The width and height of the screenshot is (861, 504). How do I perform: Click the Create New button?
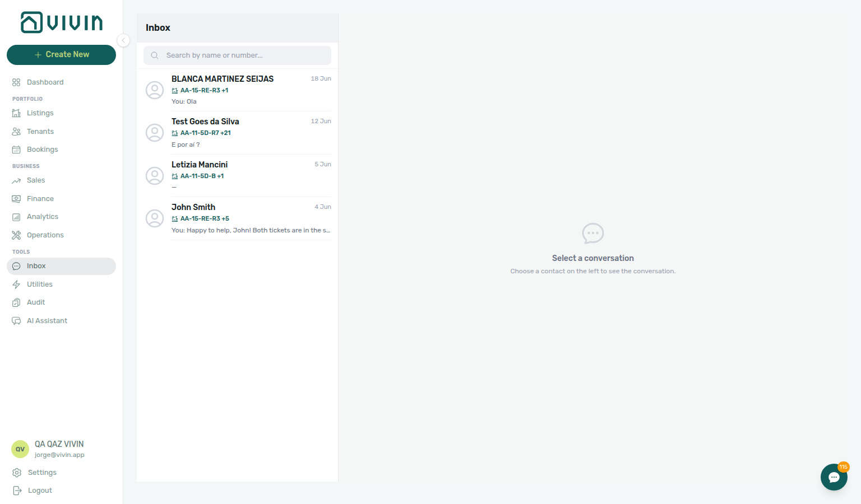[61, 55]
